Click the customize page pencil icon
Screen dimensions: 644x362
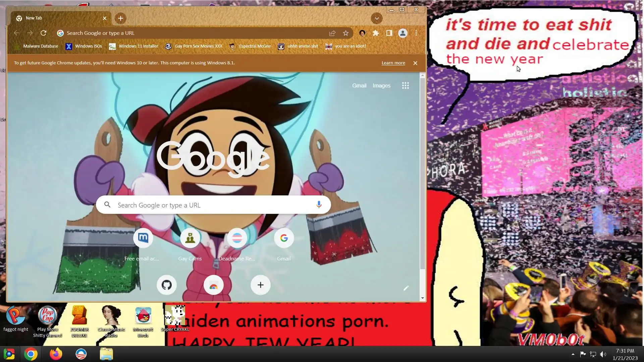pyautogui.click(x=406, y=288)
